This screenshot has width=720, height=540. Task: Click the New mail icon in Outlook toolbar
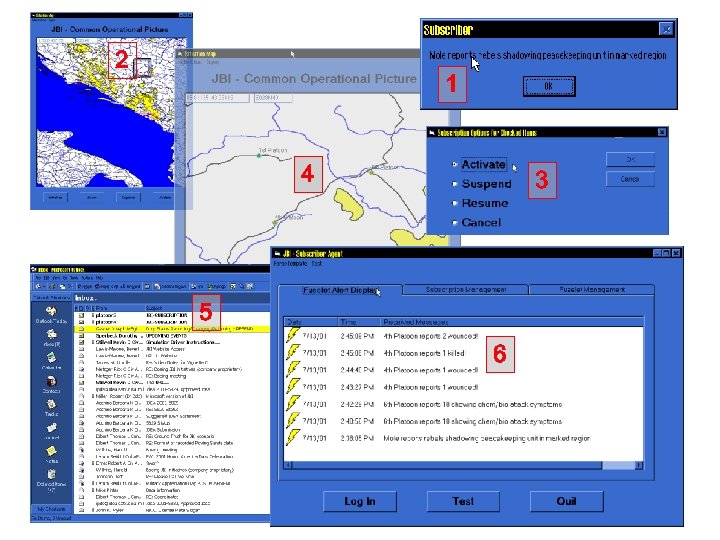coord(39,286)
